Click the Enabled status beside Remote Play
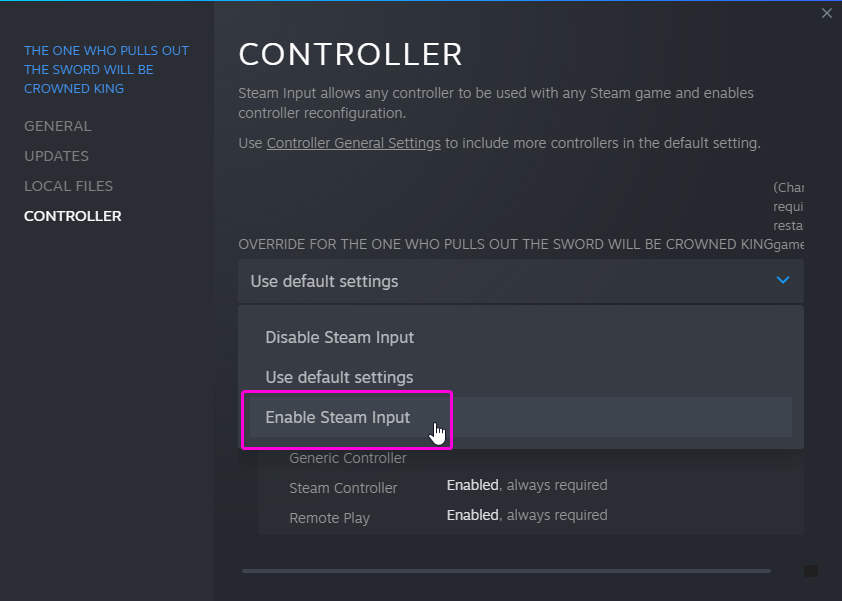The image size is (842, 601). click(x=472, y=515)
